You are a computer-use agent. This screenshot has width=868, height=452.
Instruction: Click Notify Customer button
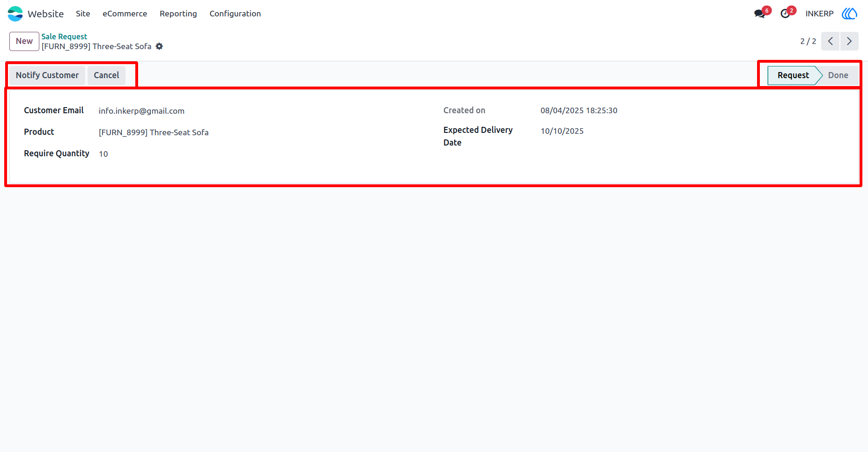click(x=47, y=75)
